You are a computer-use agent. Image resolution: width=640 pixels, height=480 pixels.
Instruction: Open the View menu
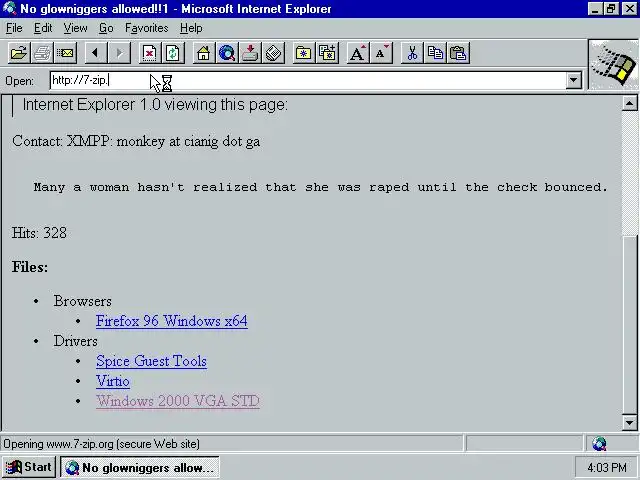76,28
